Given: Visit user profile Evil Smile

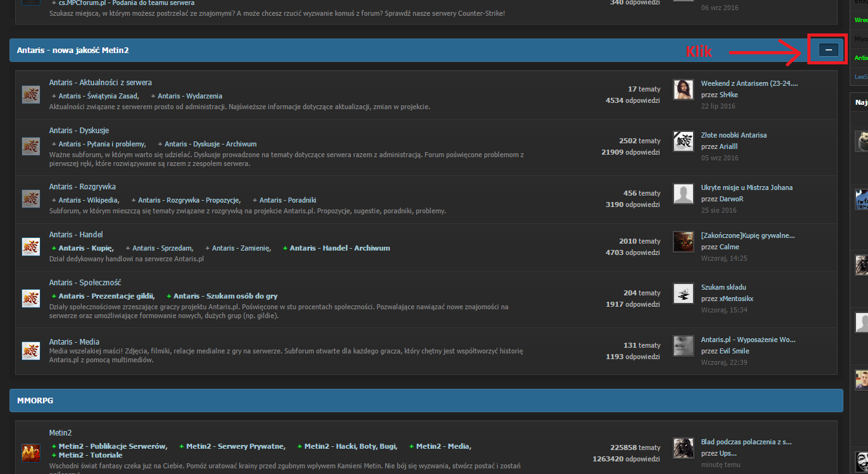Looking at the screenshot, I should point(734,351).
